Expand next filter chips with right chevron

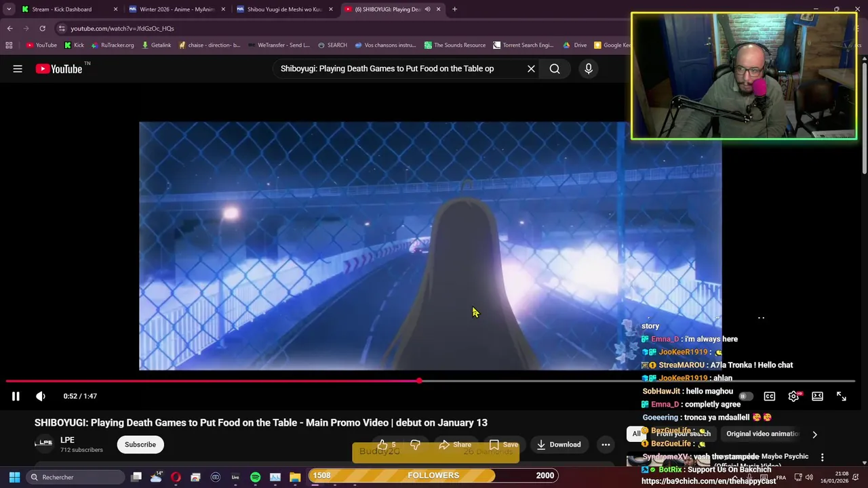(x=814, y=434)
